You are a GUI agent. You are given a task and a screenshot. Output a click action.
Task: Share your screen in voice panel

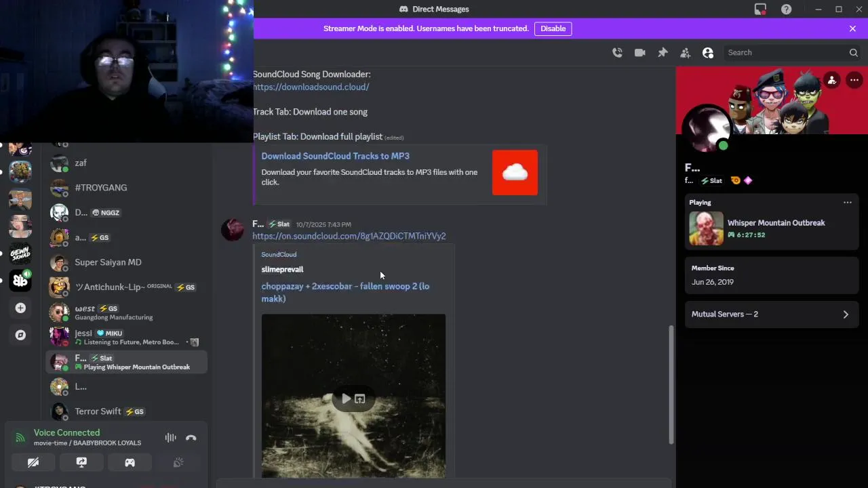[81, 462]
